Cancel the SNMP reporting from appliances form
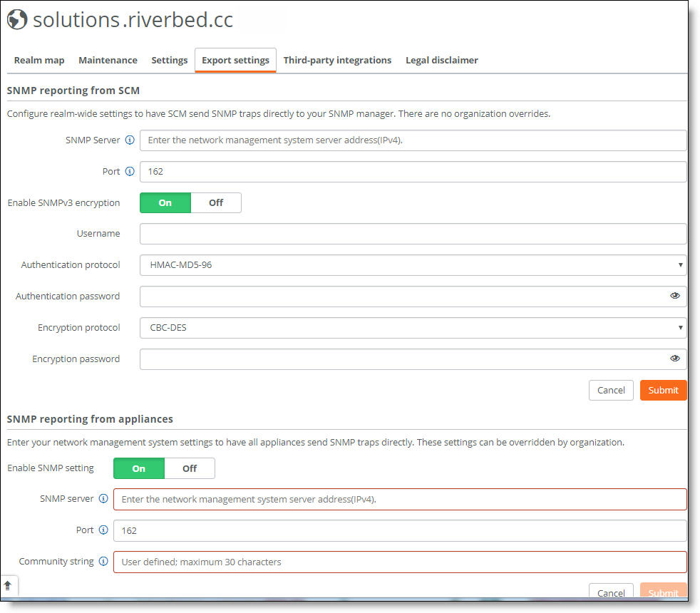 [611, 591]
